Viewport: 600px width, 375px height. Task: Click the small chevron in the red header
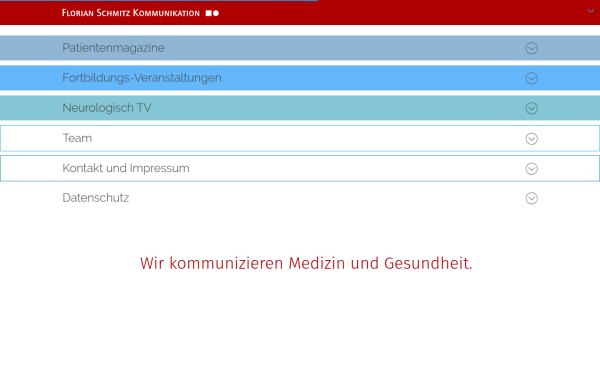[x=591, y=11]
